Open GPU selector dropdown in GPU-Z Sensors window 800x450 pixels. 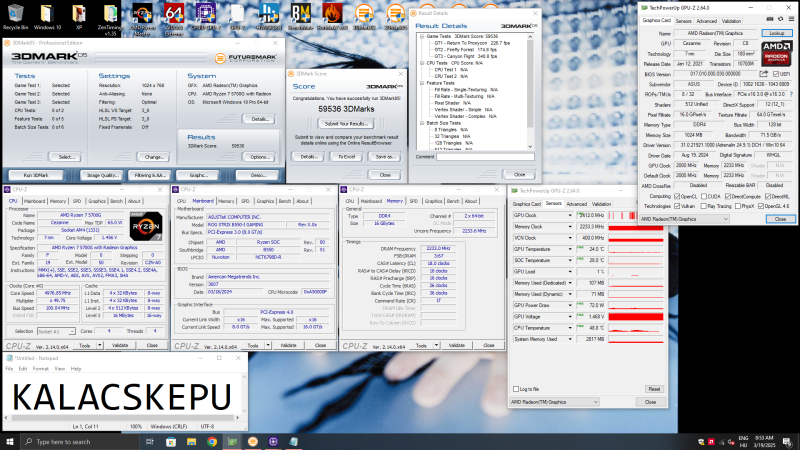[x=555, y=402]
